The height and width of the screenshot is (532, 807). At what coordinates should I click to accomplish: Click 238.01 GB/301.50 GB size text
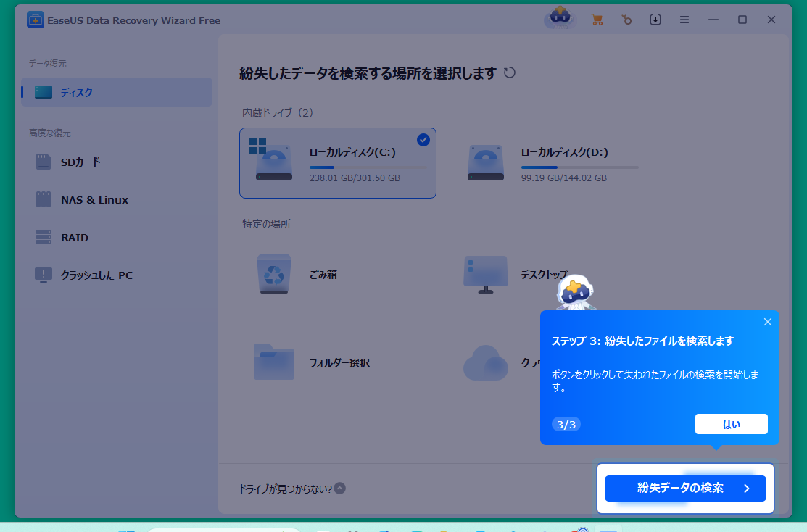click(355, 178)
